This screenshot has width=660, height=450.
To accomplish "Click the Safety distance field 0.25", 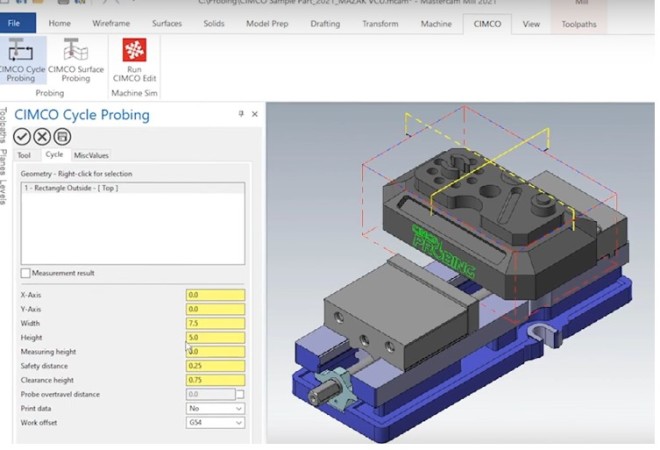I will (215, 366).
